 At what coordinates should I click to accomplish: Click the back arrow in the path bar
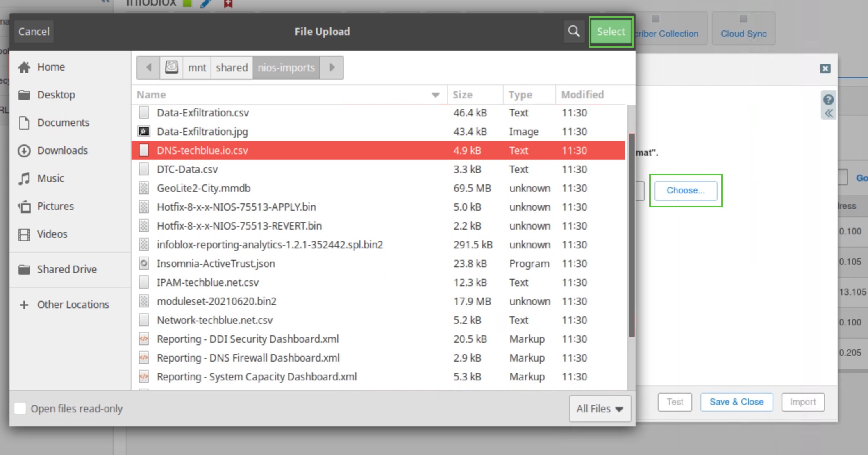click(149, 67)
